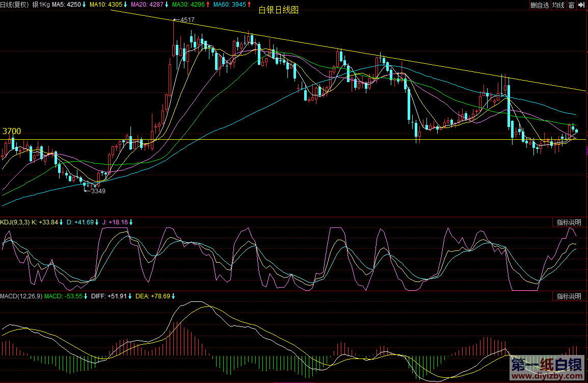Click the MA20 magenta indicator label
588x383 pixels.
tap(143, 5)
